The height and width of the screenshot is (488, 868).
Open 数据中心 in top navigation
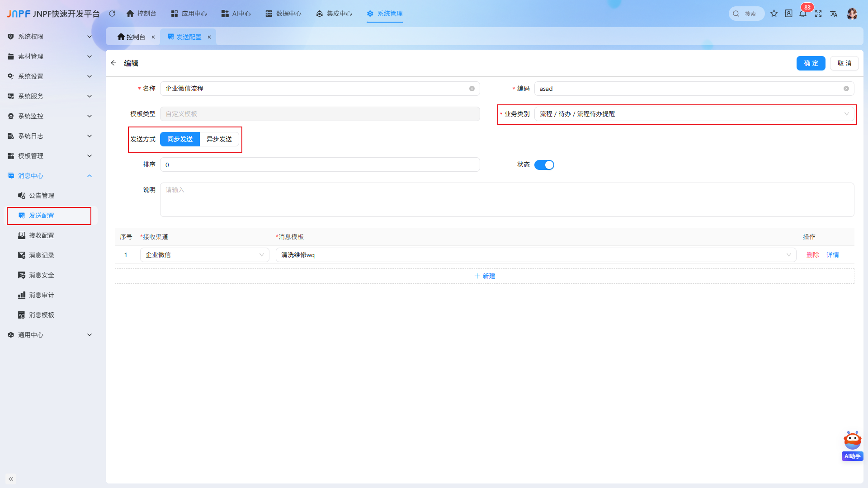click(283, 14)
